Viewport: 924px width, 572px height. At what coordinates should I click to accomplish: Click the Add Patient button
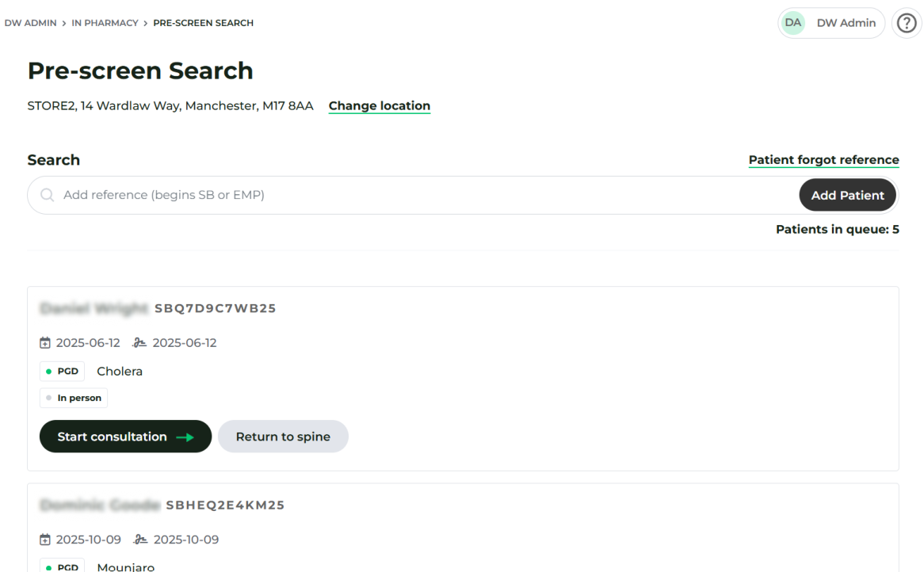(847, 195)
